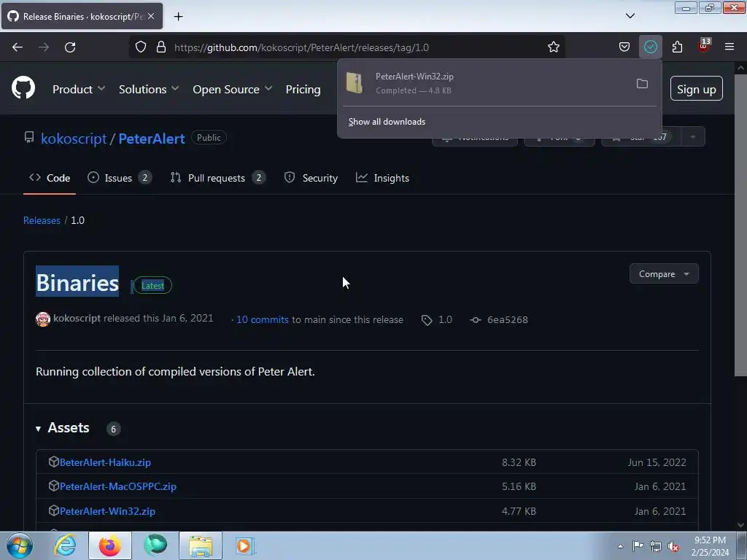
Task: Open kokoscript's avatar next to release info
Action: coord(43,319)
